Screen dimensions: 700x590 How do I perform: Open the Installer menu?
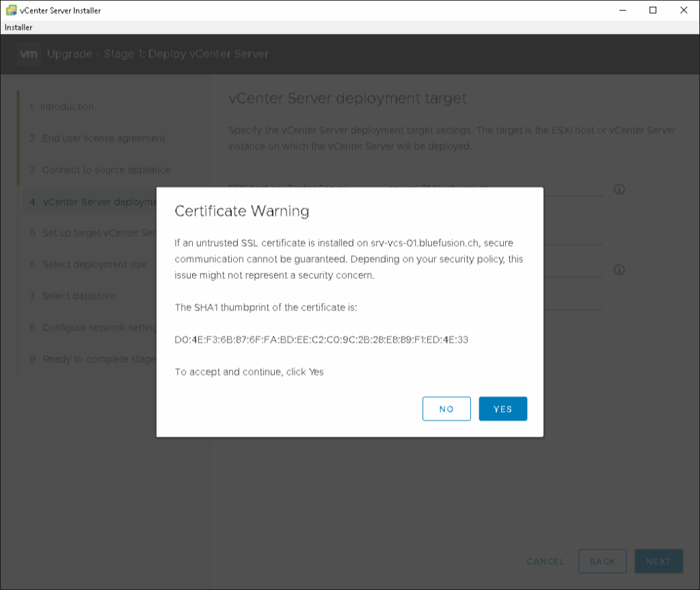pyautogui.click(x=18, y=27)
